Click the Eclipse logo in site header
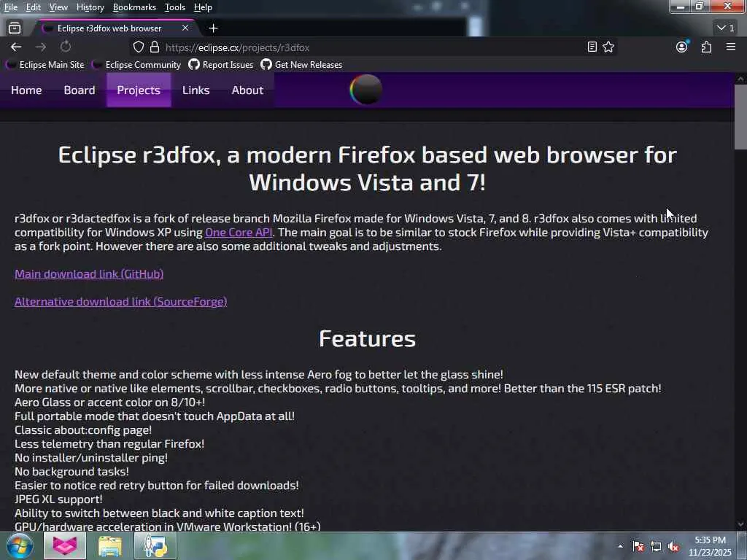This screenshot has height=560, width=747. pos(366,90)
